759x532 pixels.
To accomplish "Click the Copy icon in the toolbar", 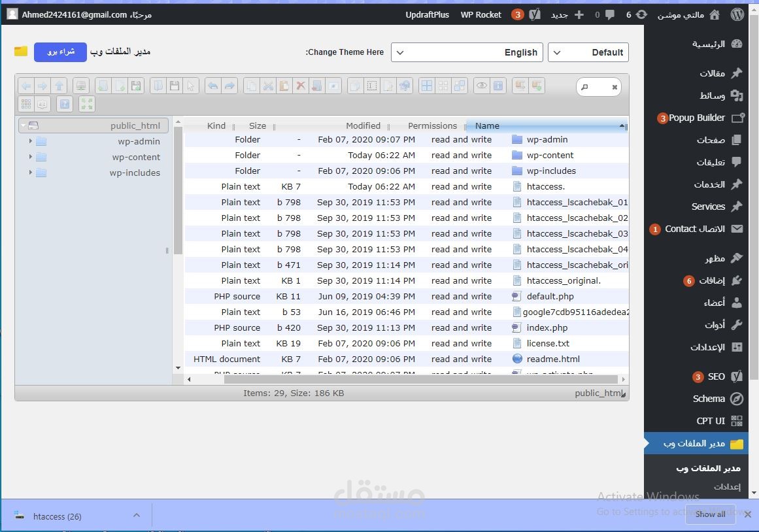I will 251,86.
